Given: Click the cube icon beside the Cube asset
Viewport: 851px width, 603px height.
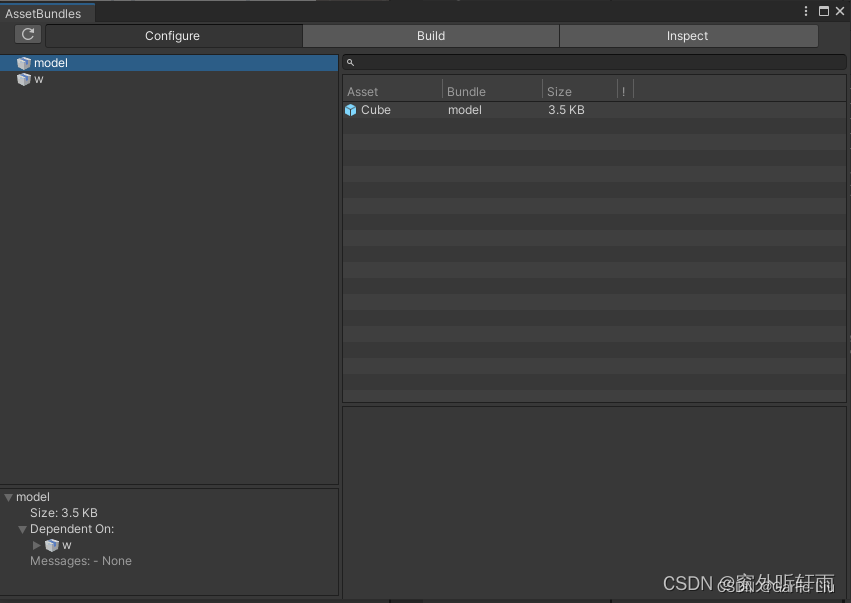Looking at the screenshot, I should [349, 110].
